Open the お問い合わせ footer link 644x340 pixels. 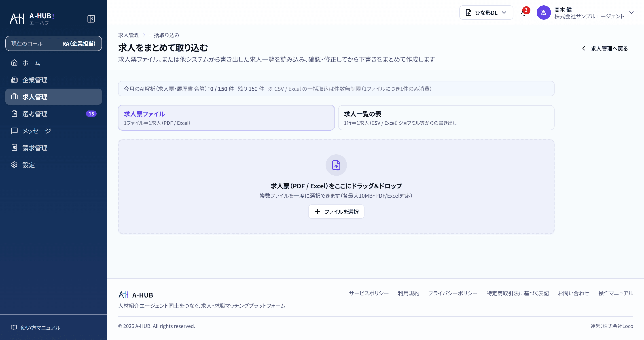573,293
